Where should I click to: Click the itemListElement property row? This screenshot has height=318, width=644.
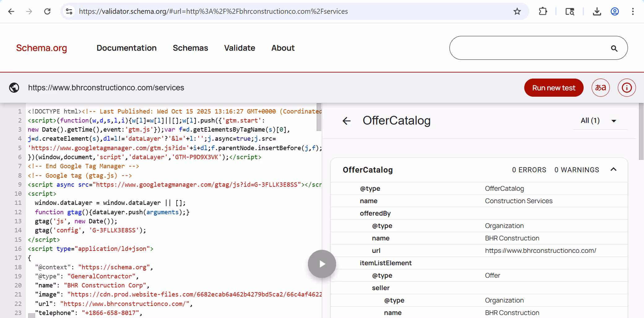(479, 263)
